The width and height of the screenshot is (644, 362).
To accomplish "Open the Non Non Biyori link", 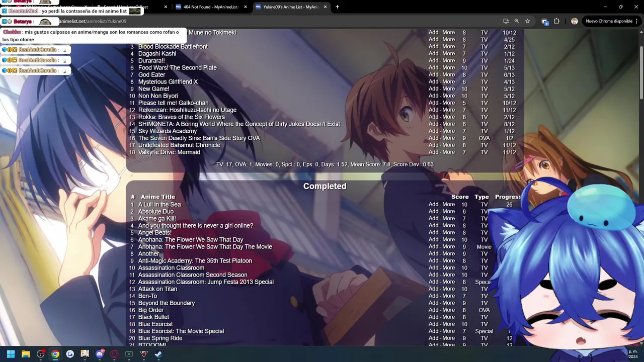I will (x=158, y=96).
